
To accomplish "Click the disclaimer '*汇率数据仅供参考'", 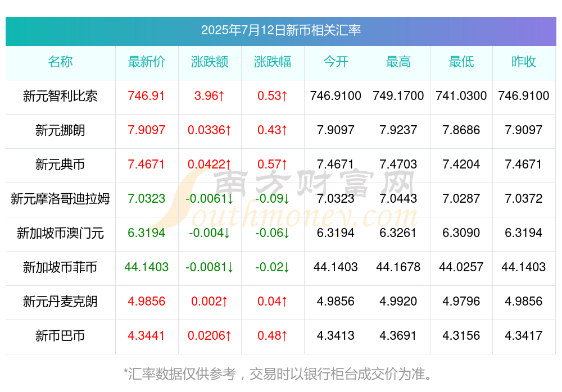I will click(180, 374).
